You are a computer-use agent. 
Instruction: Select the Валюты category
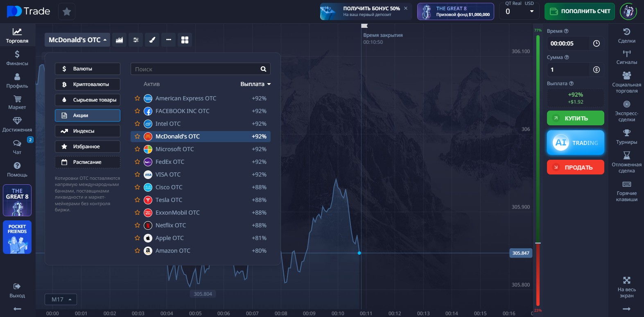pos(88,69)
